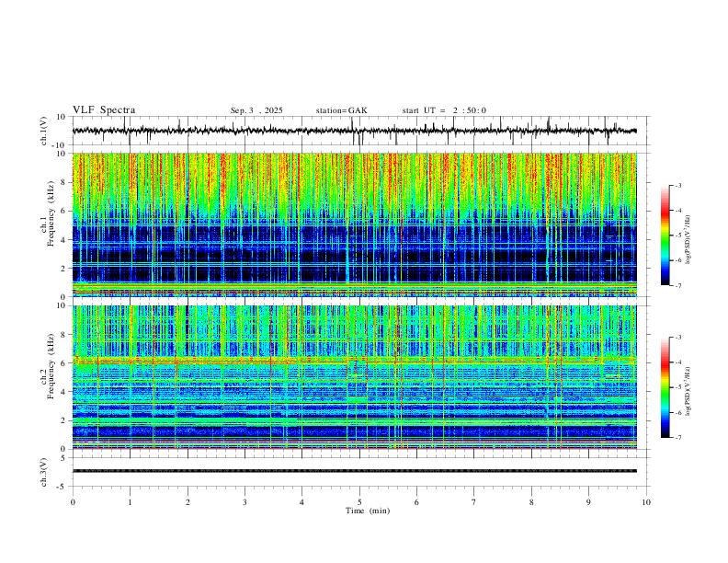The width and height of the screenshot is (728, 563).
Task: Click the time axis tick label "2"
Action: click(188, 502)
